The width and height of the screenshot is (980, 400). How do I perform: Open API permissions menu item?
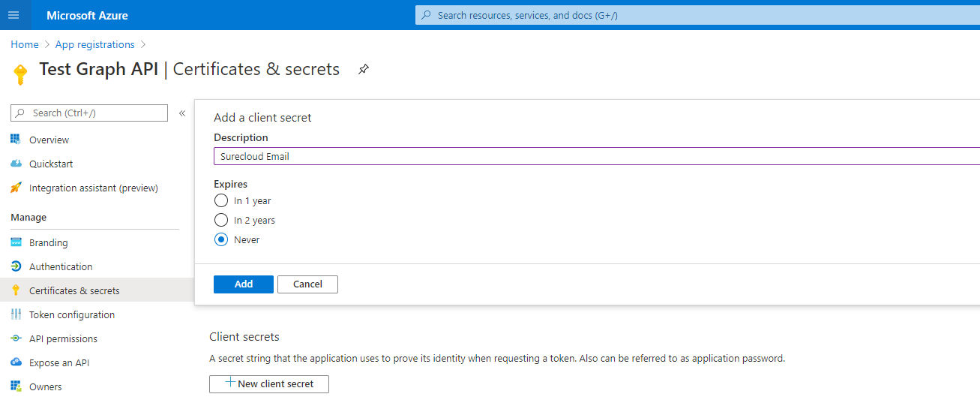63,338
